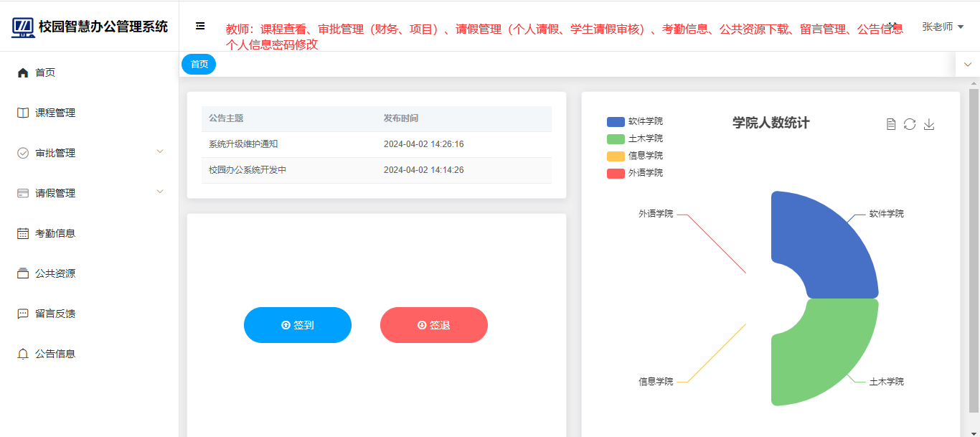Image resolution: width=980 pixels, height=437 pixels.
Task: Open 公共资源 in the sidebar
Action: point(55,273)
